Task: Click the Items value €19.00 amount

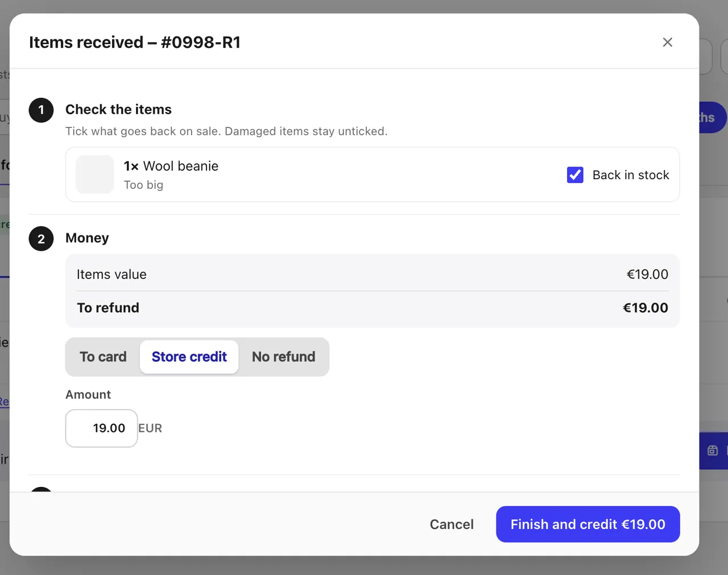Action: (x=647, y=274)
